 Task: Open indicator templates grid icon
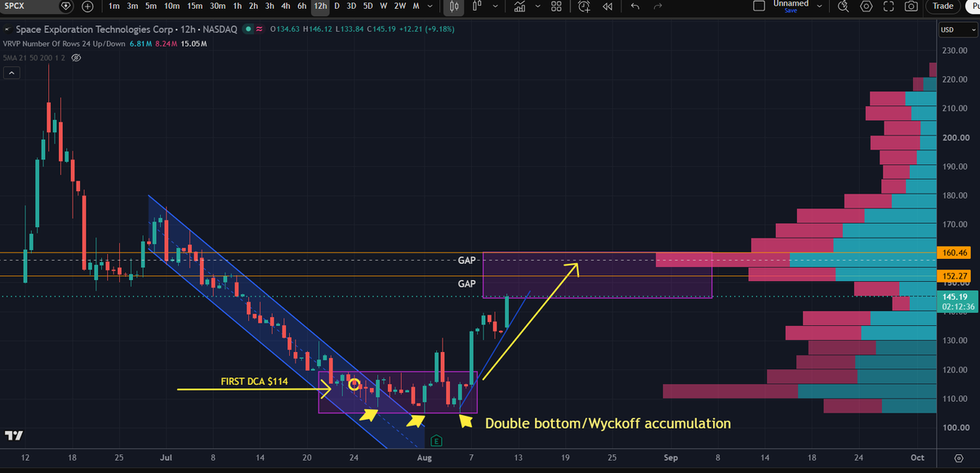coord(556,6)
